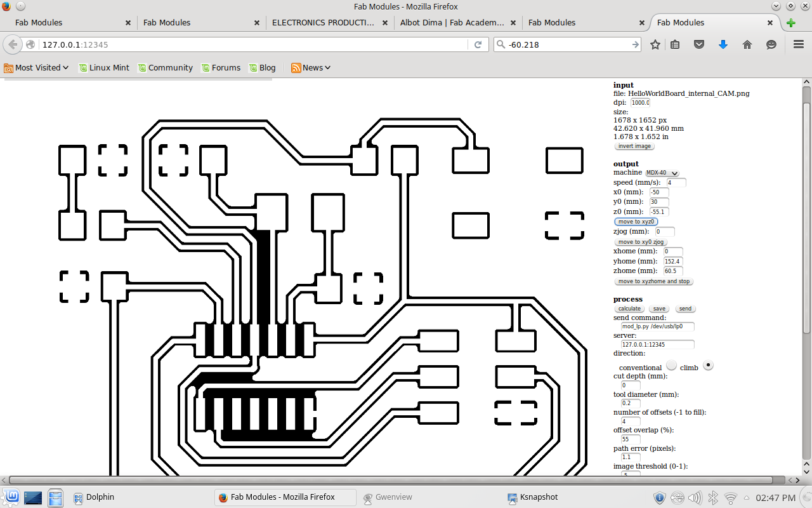
Task: Click the tool diameter input field
Action: pyautogui.click(x=631, y=403)
